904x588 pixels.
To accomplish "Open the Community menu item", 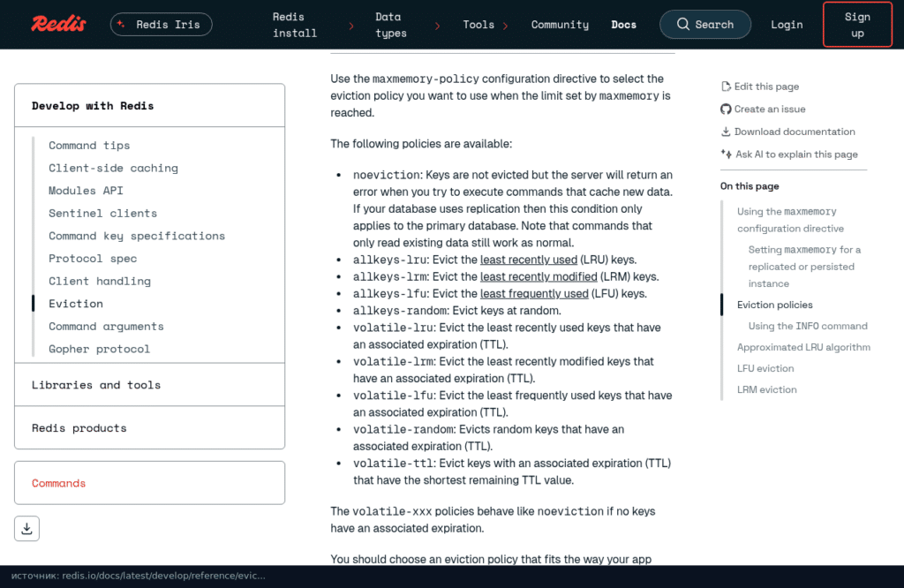I will pyautogui.click(x=560, y=25).
